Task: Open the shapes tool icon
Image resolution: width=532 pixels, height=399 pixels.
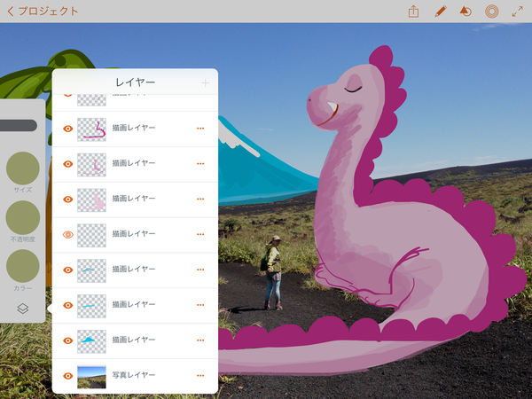Action: click(x=465, y=12)
